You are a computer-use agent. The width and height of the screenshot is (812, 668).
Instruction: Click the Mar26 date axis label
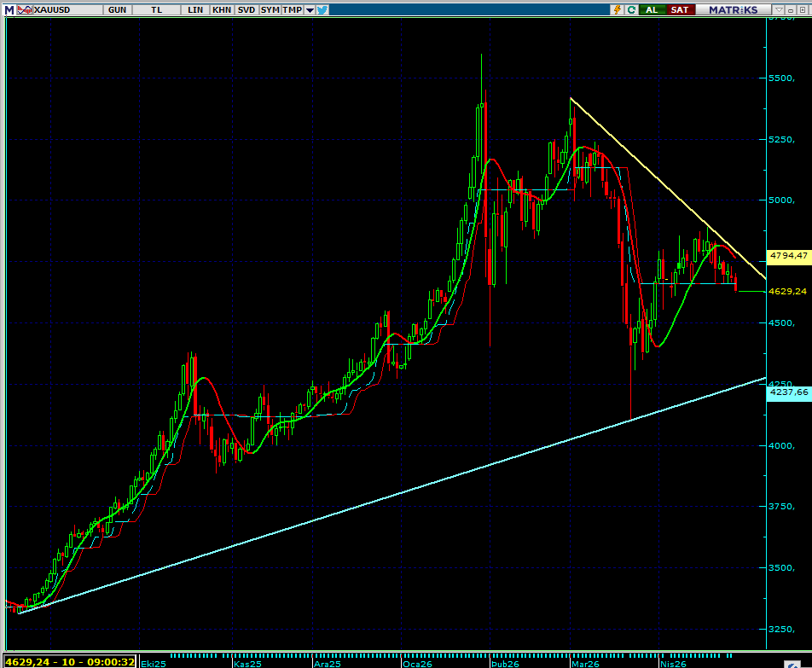coord(585,664)
